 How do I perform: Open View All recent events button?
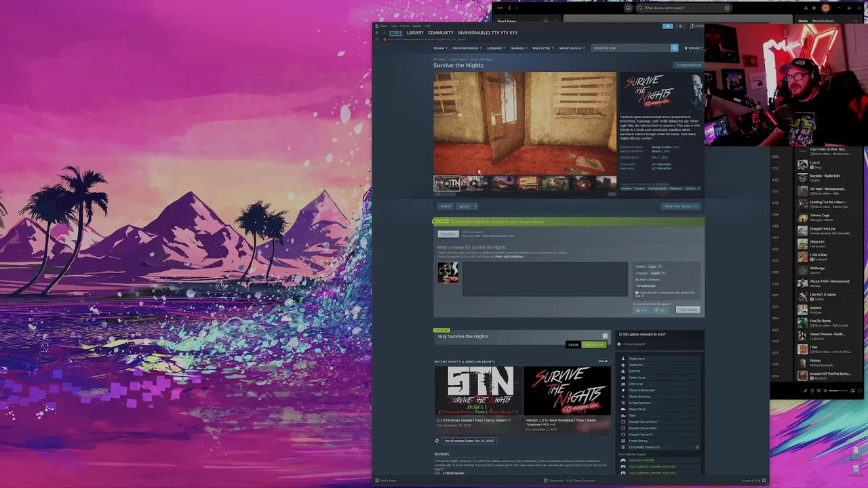coord(602,361)
